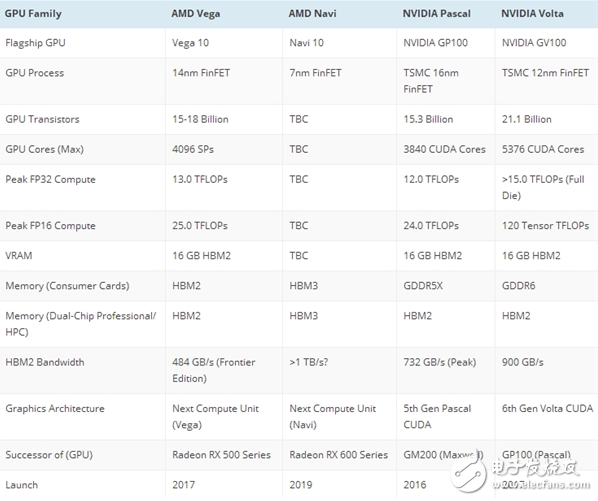Click the 484 GB/s Frontier Edition cell
Screen dimensions: 598x501
pyautogui.click(x=214, y=370)
